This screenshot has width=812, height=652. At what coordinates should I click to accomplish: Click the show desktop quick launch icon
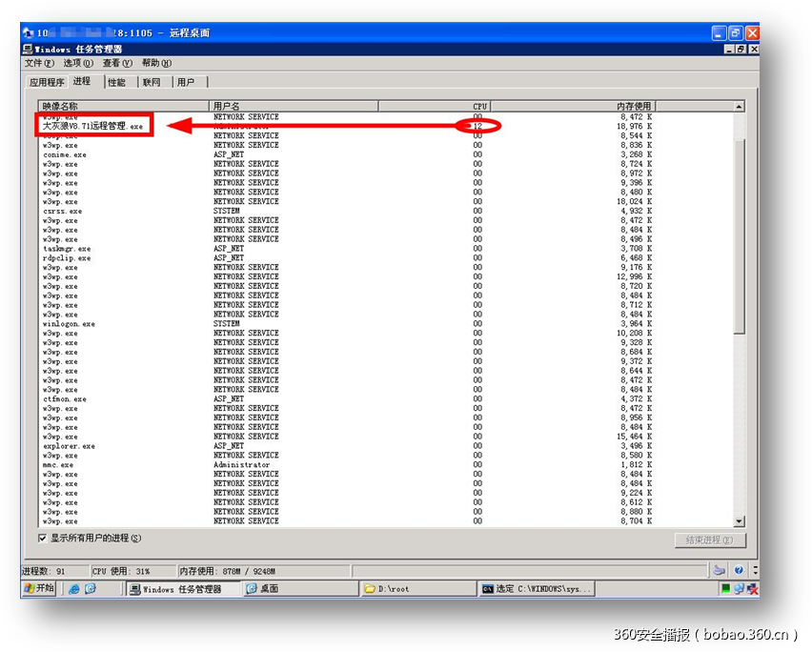tap(91, 589)
